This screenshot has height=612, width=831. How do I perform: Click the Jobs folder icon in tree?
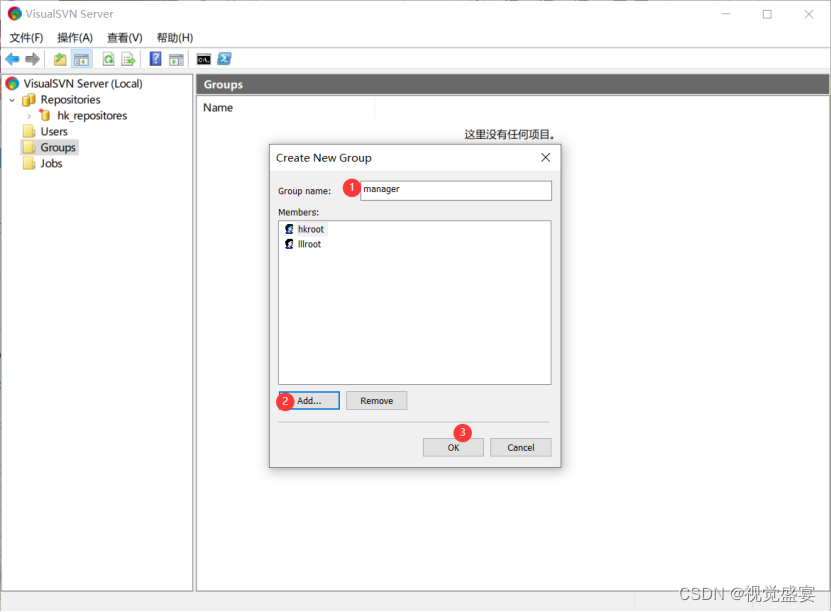(x=29, y=163)
